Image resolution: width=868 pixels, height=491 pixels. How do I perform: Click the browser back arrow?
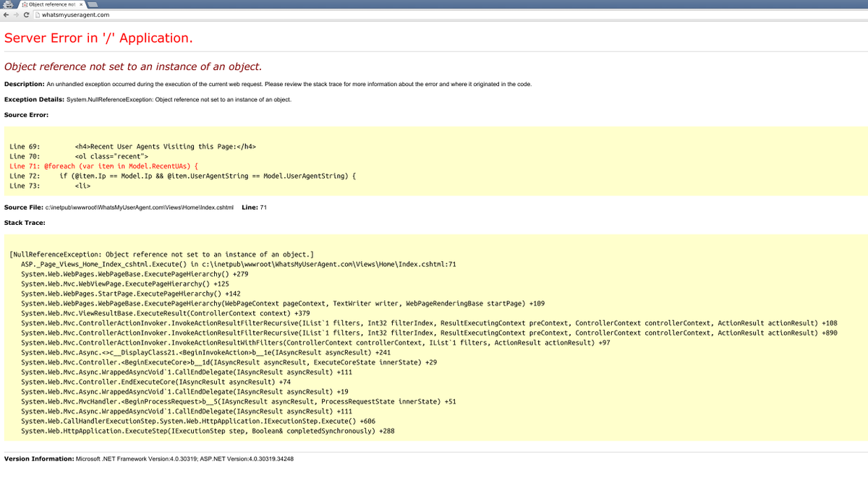(6, 14)
